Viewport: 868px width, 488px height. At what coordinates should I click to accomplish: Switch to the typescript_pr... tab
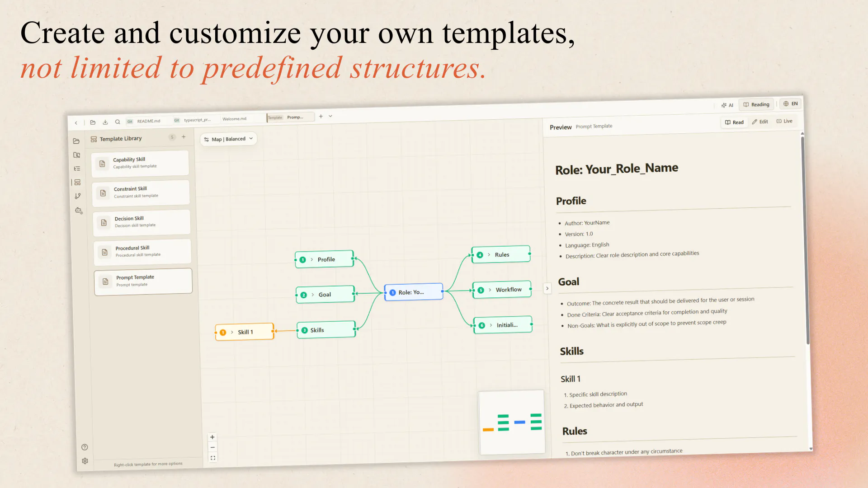tap(193, 120)
